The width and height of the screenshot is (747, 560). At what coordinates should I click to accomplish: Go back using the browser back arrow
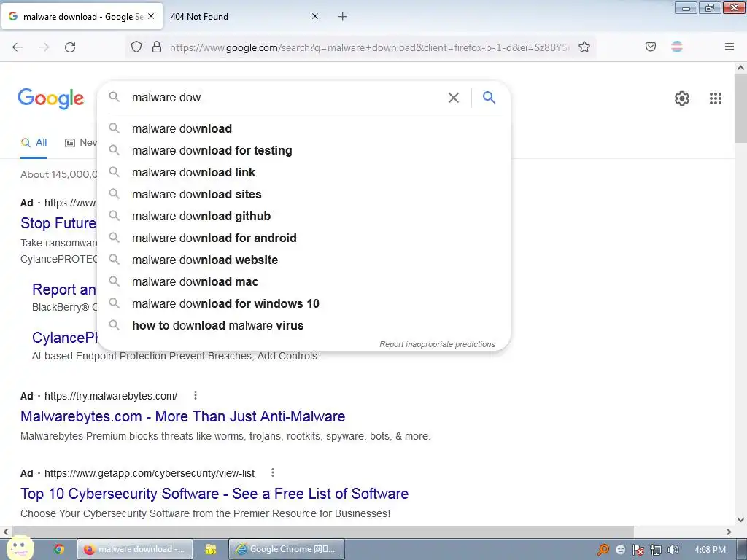(x=18, y=47)
